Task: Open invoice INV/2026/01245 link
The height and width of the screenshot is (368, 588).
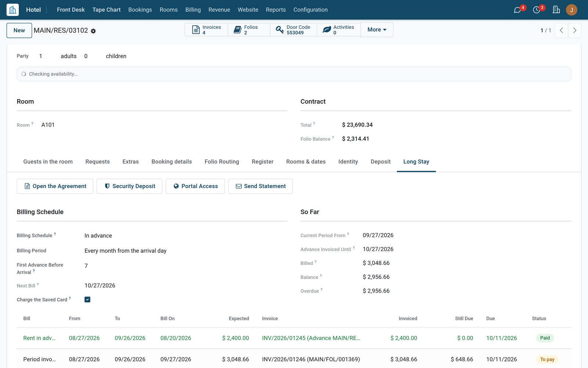Action: 311,338
